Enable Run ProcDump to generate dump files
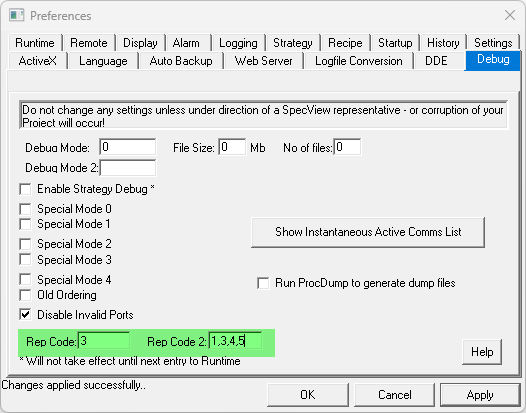 (x=263, y=283)
